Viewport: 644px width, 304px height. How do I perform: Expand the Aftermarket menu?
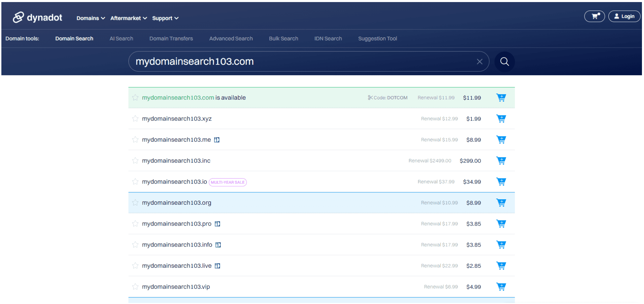[x=129, y=18]
